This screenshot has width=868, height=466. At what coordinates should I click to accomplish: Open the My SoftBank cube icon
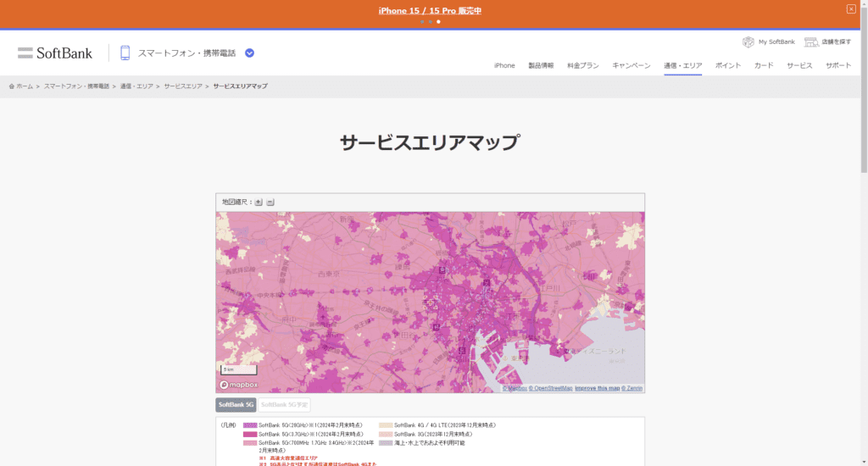748,42
